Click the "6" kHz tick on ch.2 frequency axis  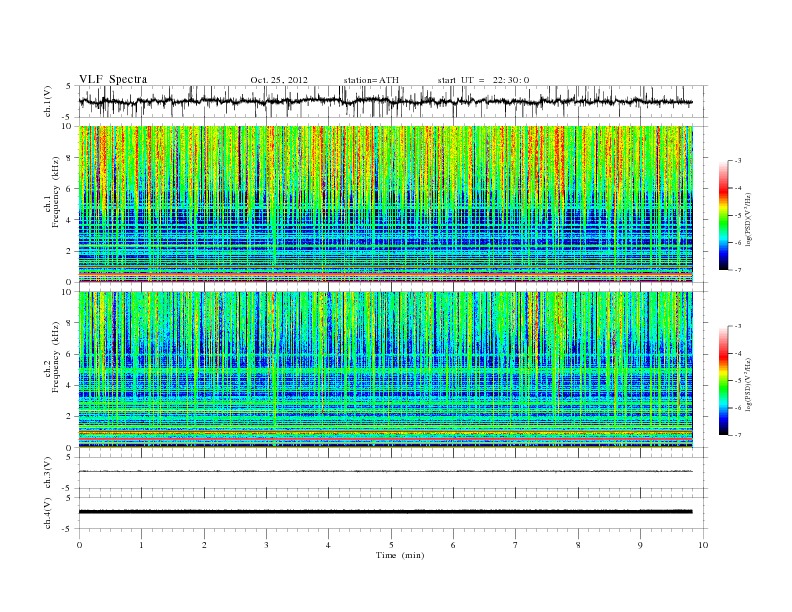coord(70,354)
